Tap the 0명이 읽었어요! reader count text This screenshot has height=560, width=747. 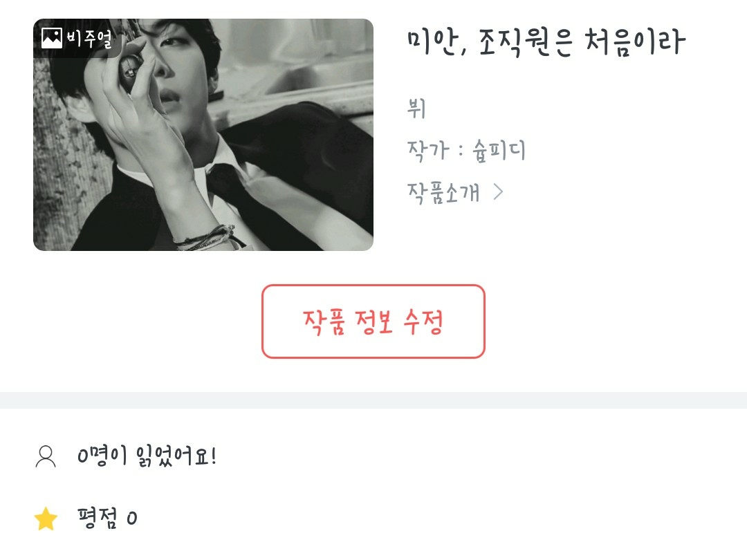click(147, 456)
